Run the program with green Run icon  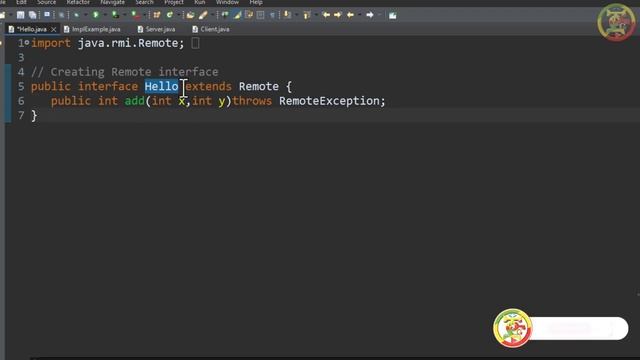(96, 15)
